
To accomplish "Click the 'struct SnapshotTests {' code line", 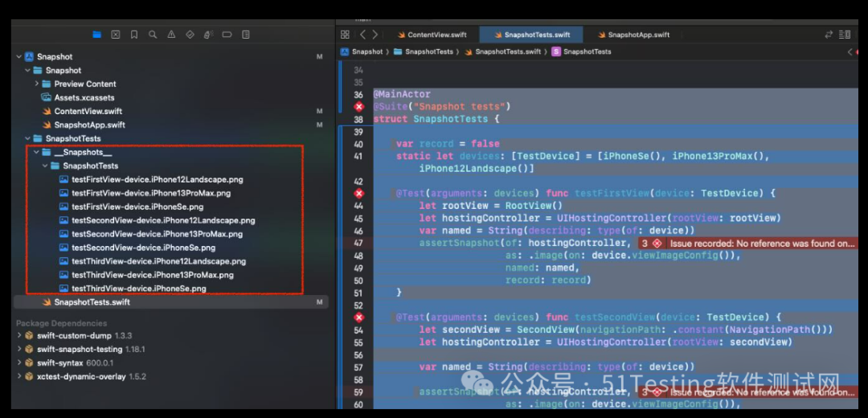I will (x=436, y=119).
